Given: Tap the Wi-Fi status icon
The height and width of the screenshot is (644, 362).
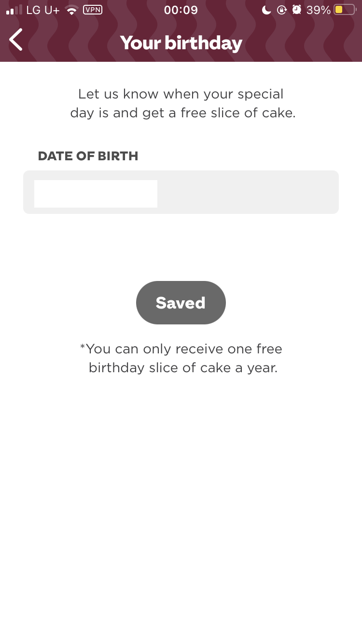Looking at the screenshot, I should (x=72, y=10).
